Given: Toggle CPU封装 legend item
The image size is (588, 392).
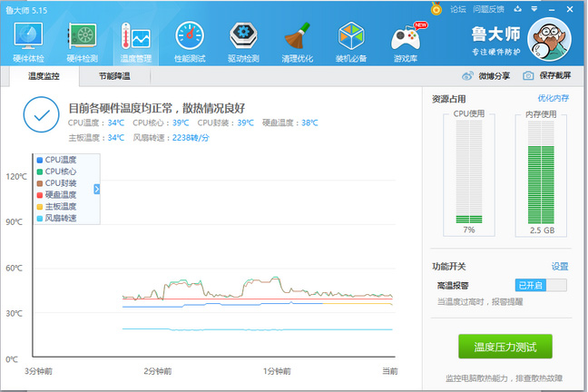Looking at the screenshot, I should pyautogui.click(x=56, y=183).
